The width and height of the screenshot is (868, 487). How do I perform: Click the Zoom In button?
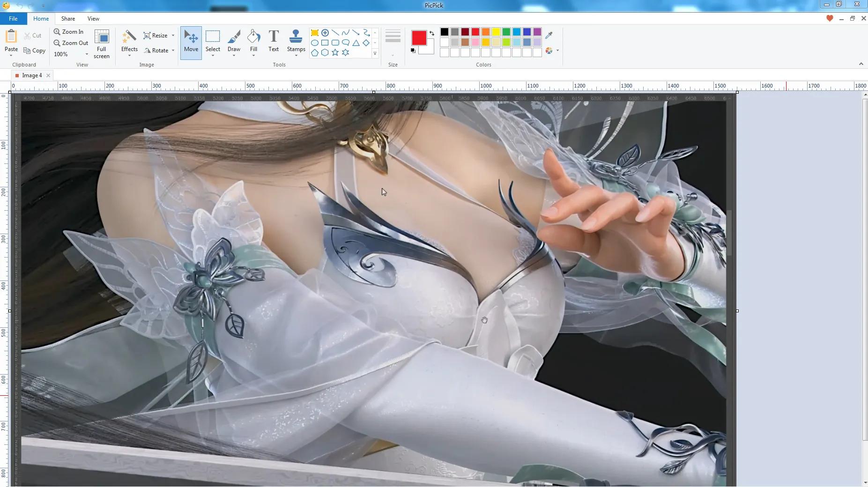(x=69, y=32)
